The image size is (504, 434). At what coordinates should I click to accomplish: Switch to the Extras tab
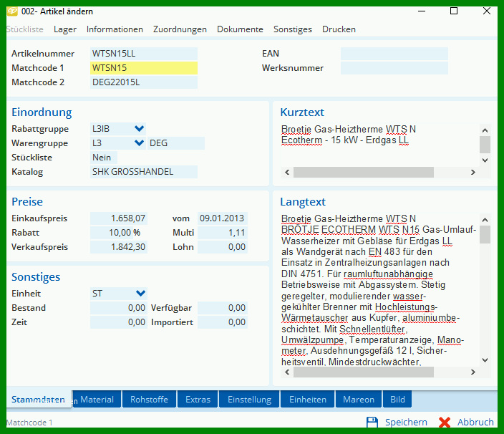[198, 400]
